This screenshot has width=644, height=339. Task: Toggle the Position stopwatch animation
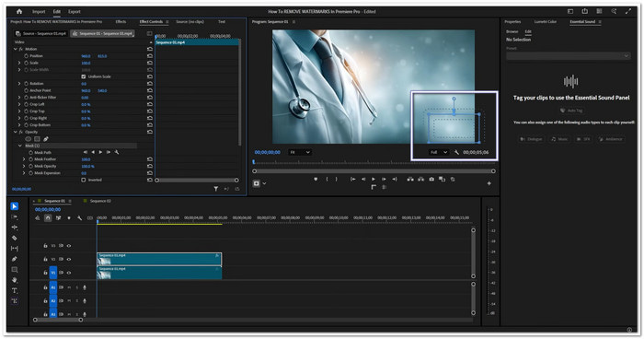(27, 56)
